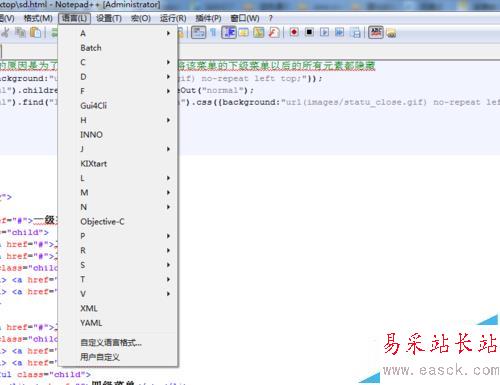
Task: Click the Copy toolbar icon
Action: click(x=21, y=33)
